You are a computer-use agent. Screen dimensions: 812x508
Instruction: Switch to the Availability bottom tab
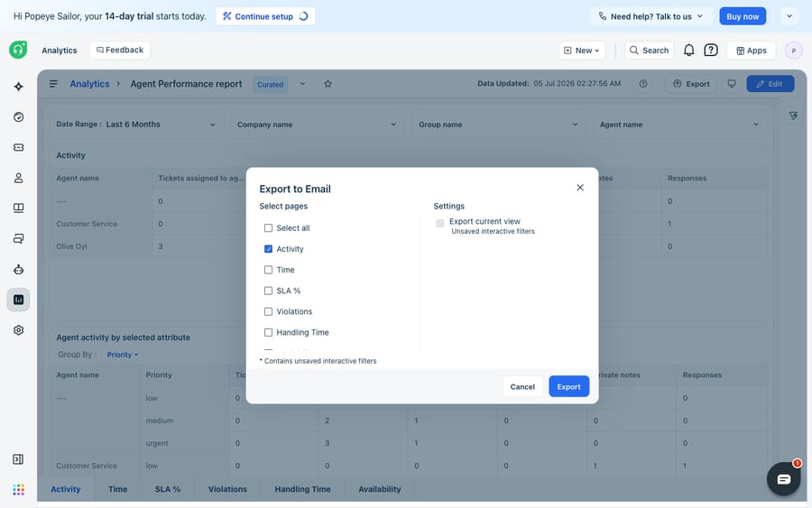point(380,489)
